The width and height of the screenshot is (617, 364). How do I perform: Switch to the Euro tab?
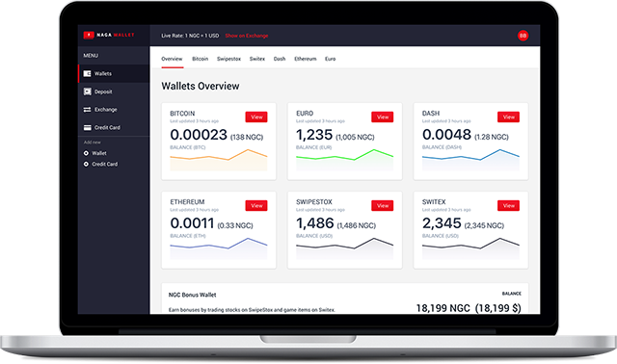(x=330, y=59)
